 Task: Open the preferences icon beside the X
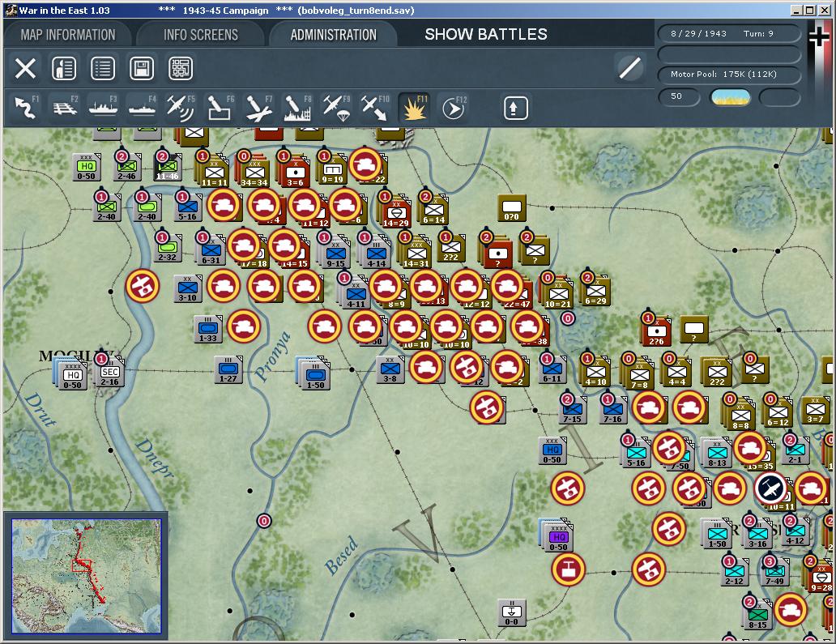pos(64,68)
